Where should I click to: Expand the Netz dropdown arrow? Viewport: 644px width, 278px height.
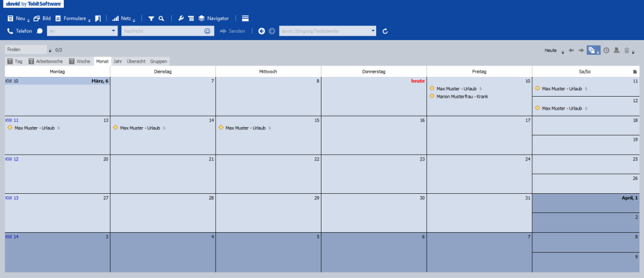[134, 20]
